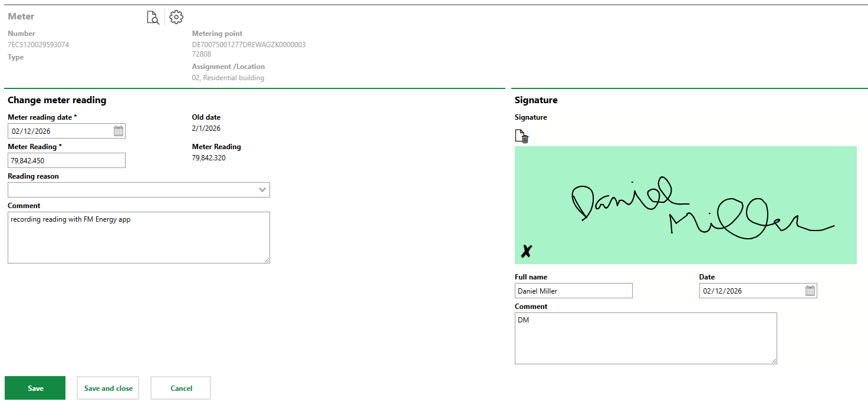The width and height of the screenshot is (868, 405).
Task: Grab resize handle of the meter reading comment
Action: point(267,260)
